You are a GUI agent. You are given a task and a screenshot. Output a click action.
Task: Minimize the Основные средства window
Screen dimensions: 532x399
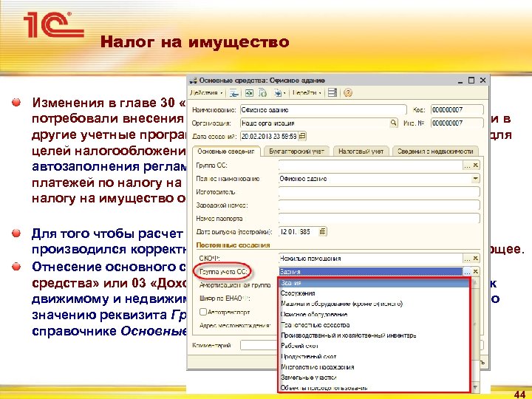coord(460,81)
